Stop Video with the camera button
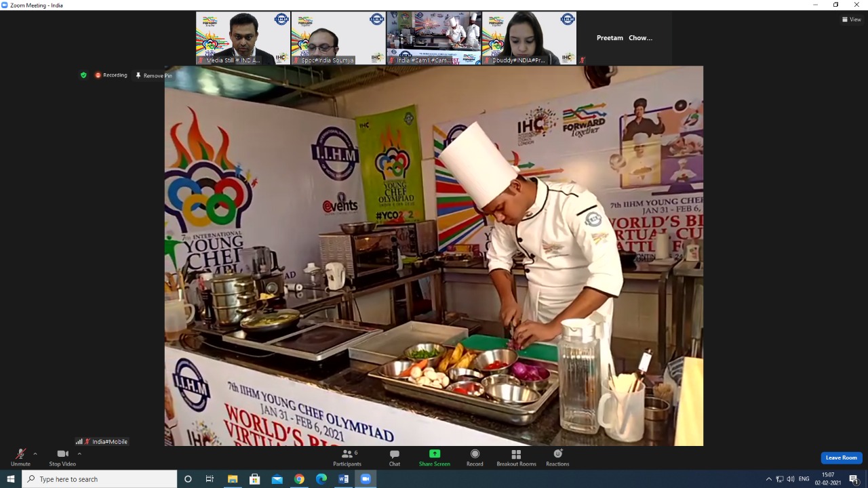The height and width of the screenshot is (488, 868). (x=62, y=457)
